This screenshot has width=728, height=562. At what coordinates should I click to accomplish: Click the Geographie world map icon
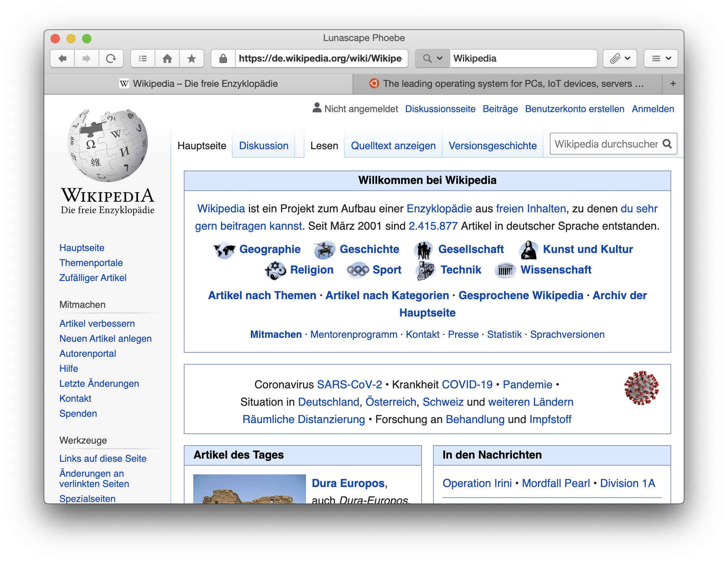(x=224, y=250)
